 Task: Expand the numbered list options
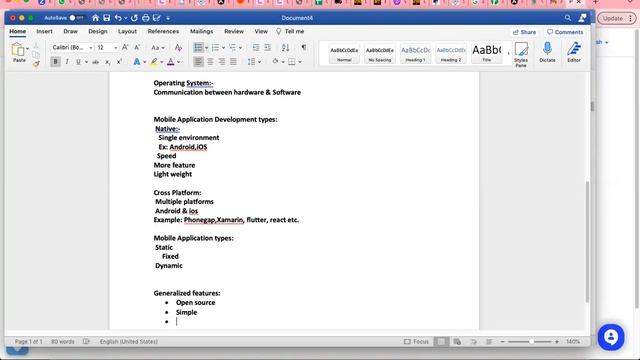[x=223, y=48]
